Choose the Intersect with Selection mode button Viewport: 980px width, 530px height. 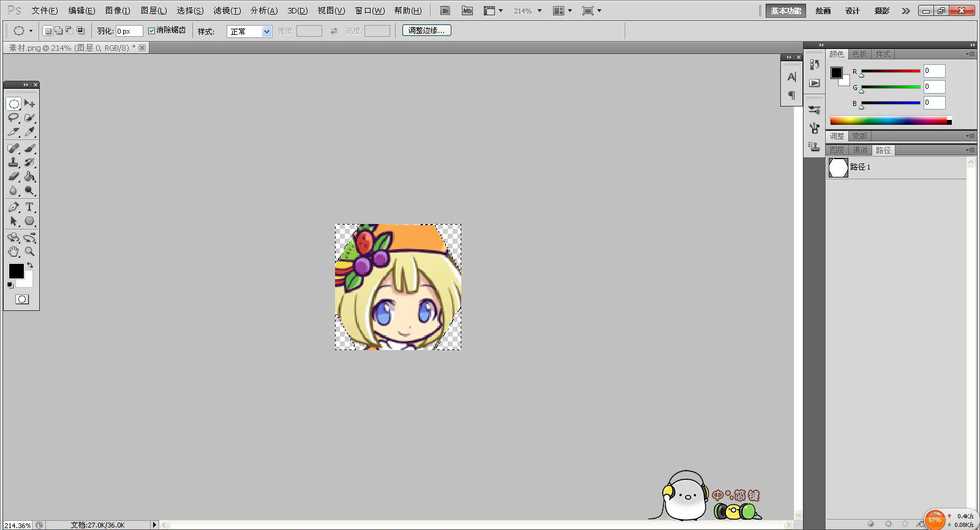80,31
